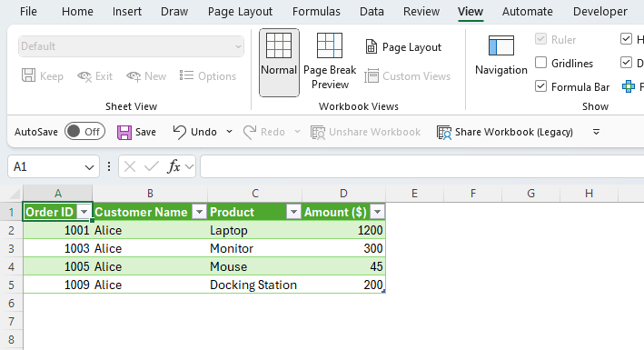
Task: Switch to the Insert tab
Action: point(127,12)
